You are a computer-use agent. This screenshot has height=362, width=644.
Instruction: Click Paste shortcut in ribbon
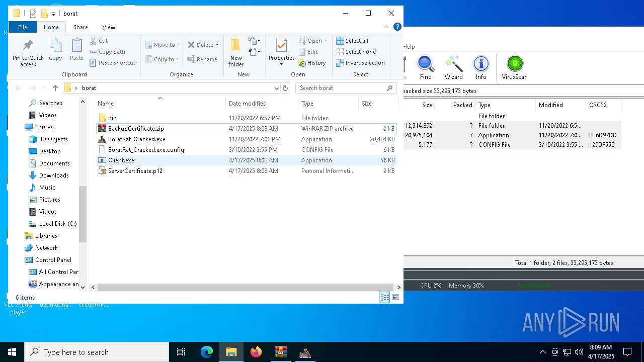(x=113, y=63)
